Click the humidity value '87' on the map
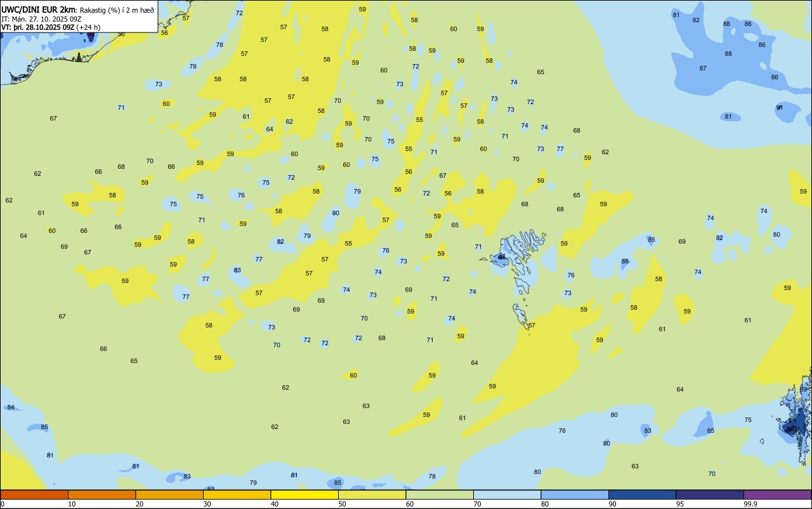This screenshot has width=812, height=509. click(x=703, y=68)
